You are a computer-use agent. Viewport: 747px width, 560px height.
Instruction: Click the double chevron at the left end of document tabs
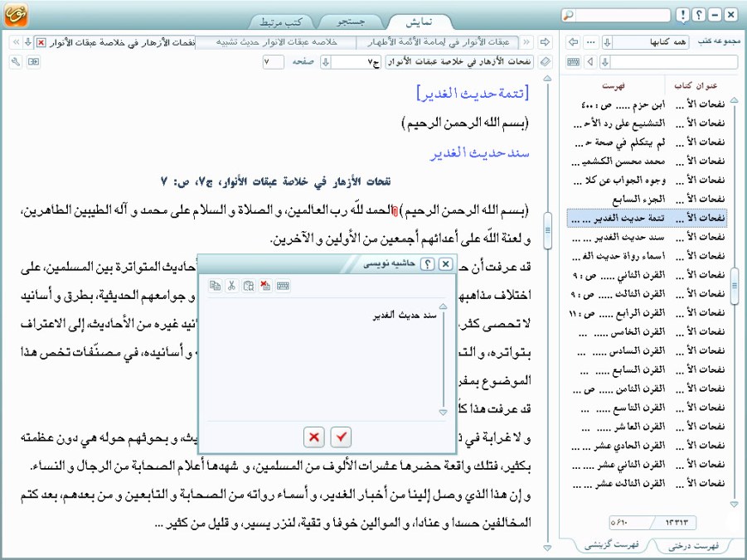tap(16, 42)
